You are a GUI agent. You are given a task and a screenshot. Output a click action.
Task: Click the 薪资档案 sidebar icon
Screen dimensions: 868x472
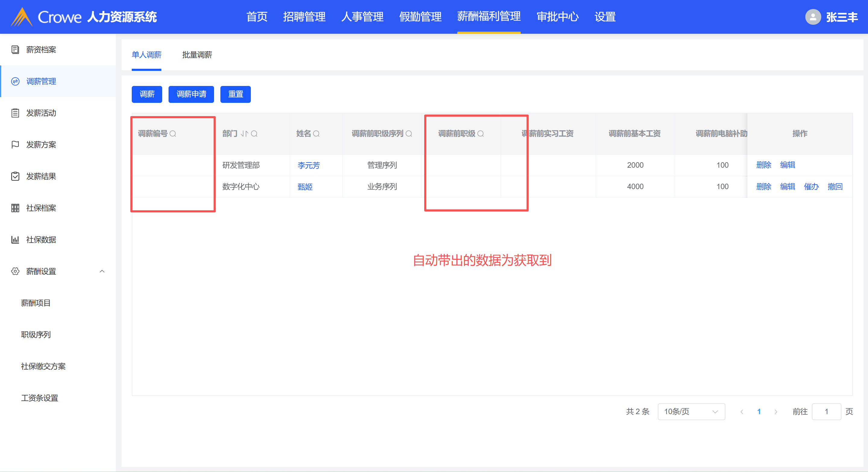(x=15, y=49)
